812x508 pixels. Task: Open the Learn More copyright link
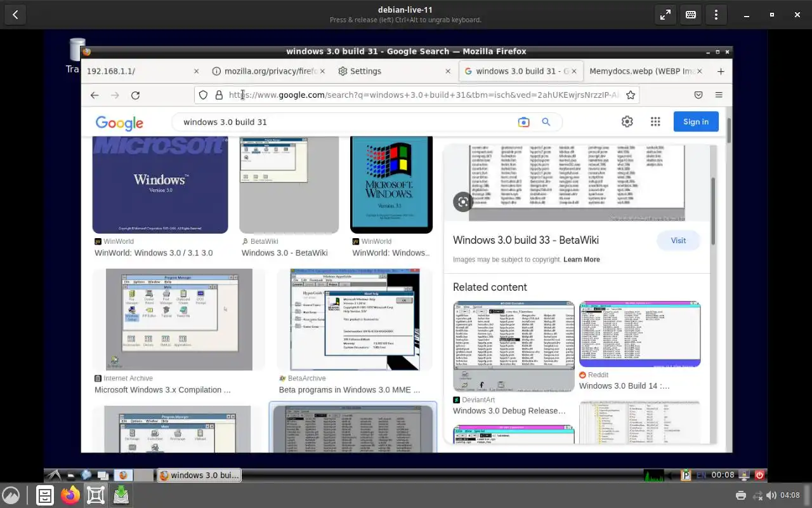(581, 260)
